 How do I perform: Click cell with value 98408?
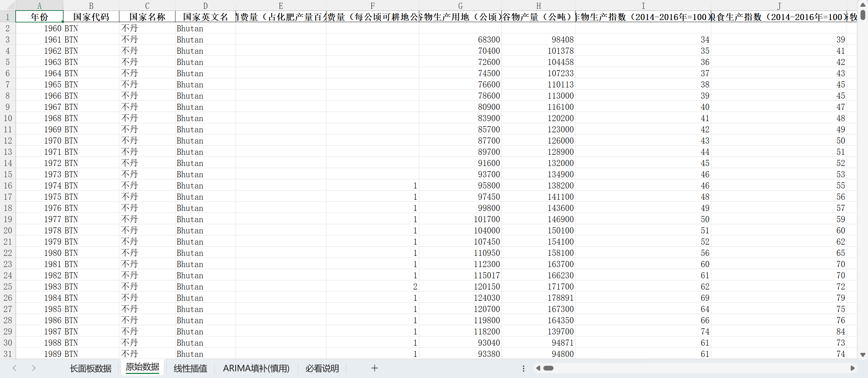539,39
